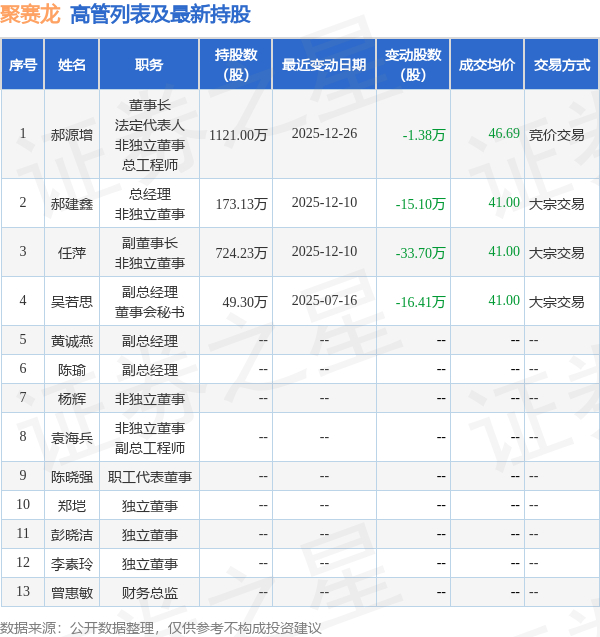Click the 成交均价 column header

click(487, 64)
